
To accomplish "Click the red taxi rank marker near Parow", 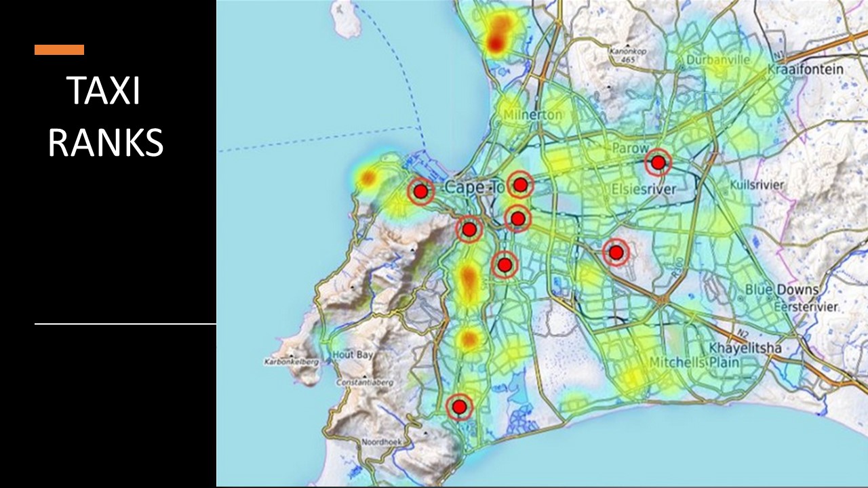I will pyautogui.click(x=658, y=163).
